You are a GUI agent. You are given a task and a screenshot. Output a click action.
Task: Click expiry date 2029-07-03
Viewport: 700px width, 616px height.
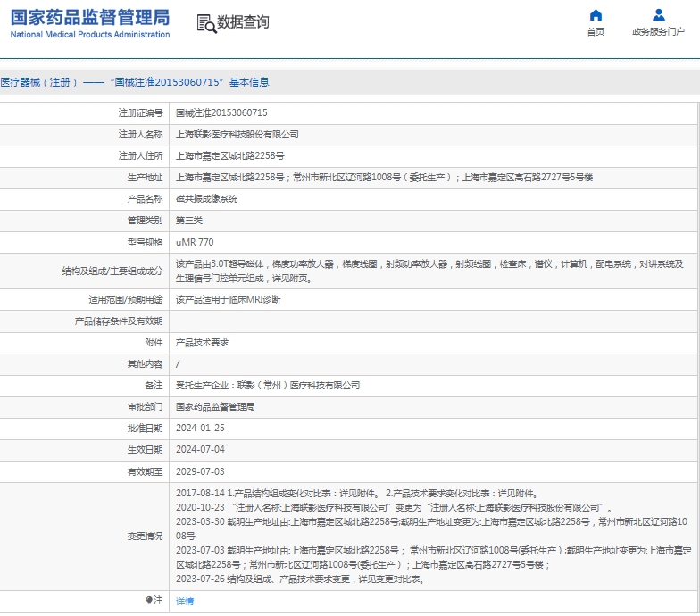tap(200, 471)
